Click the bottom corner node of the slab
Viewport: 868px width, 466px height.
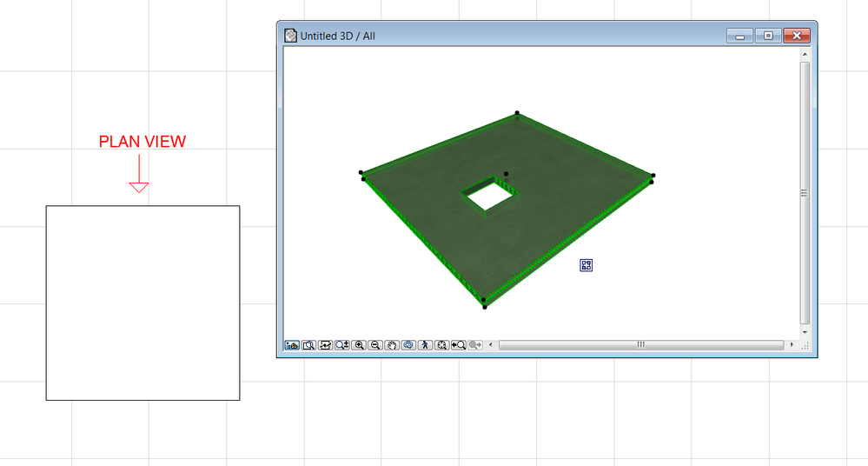click(484, 306)
